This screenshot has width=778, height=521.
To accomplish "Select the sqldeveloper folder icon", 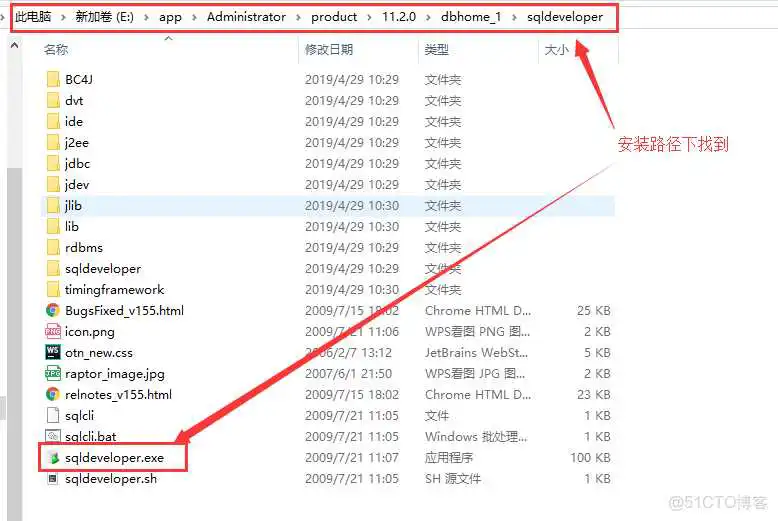I will click(53, 268).
